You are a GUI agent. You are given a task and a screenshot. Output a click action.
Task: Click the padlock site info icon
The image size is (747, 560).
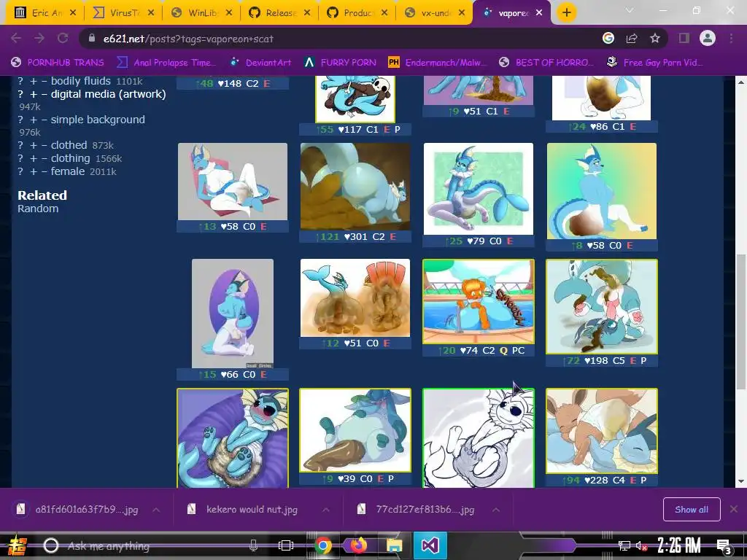(x=92, y=38)
